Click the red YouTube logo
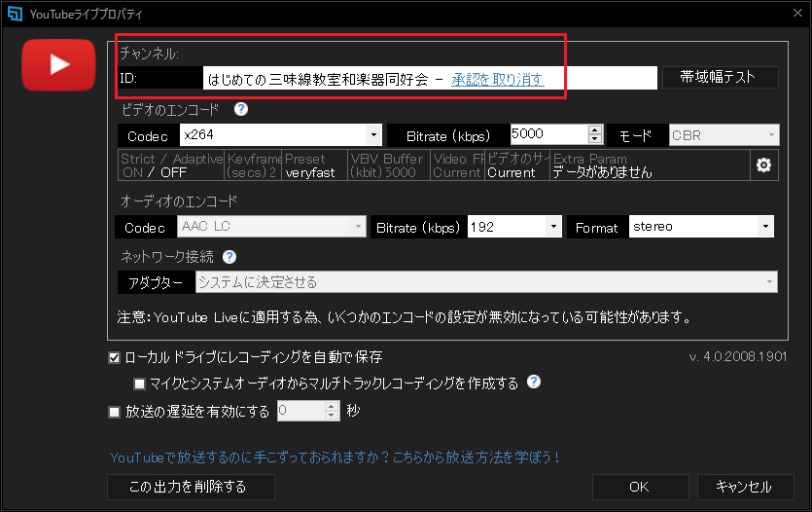This screenshot has height=512, width=812. (58, 65)
